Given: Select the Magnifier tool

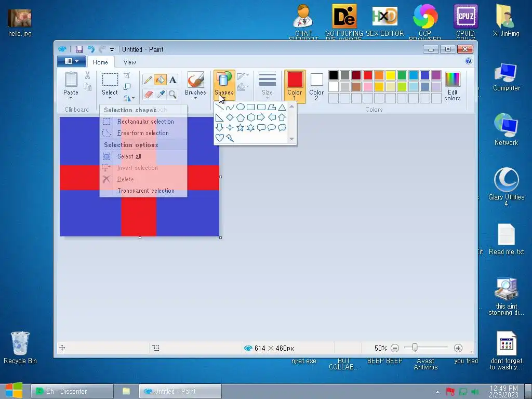Looking at the screenshot, I should [x=172, y=94].
